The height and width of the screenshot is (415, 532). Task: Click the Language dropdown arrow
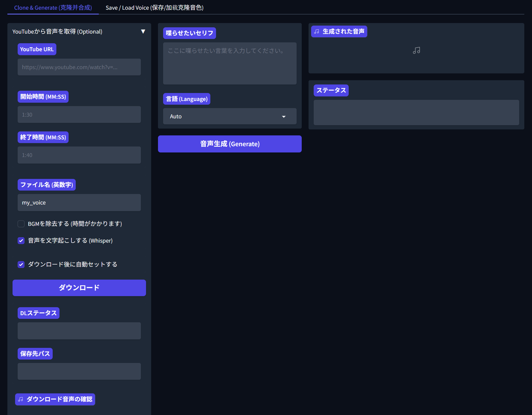pos(284,117)
